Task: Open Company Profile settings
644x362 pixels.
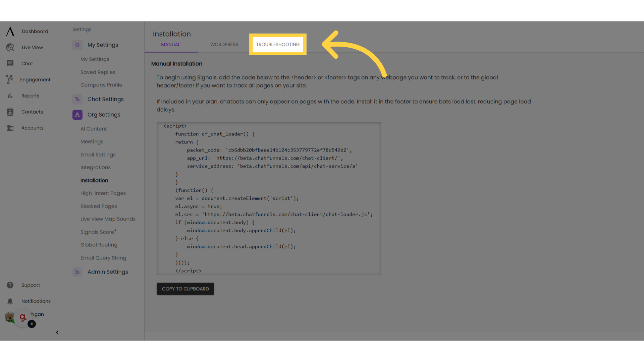Action: click(101, 85)
